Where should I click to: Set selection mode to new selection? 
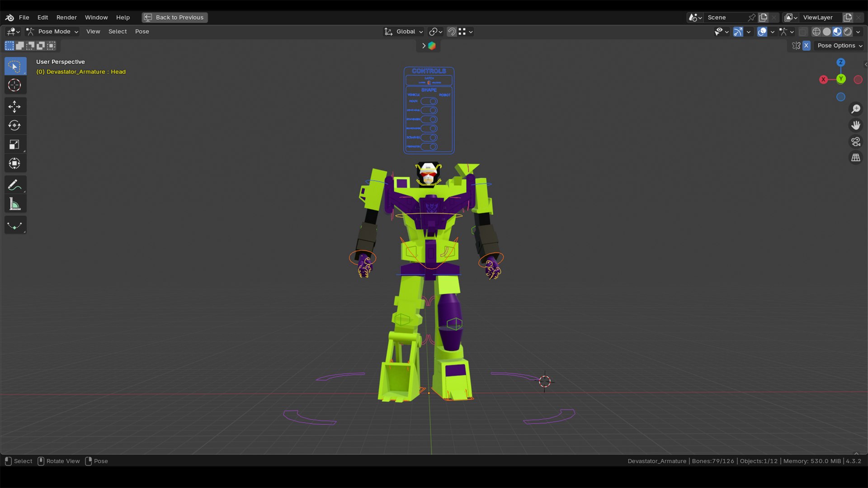(x=9, y=46)
